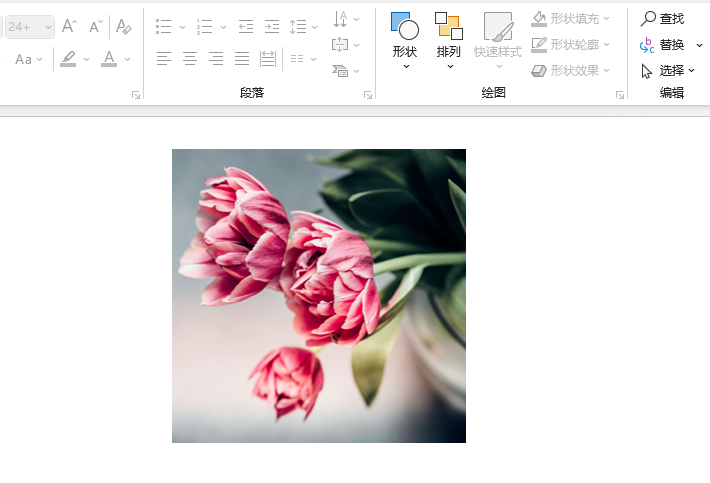Open Text Direction options

(x=346, y=19)
